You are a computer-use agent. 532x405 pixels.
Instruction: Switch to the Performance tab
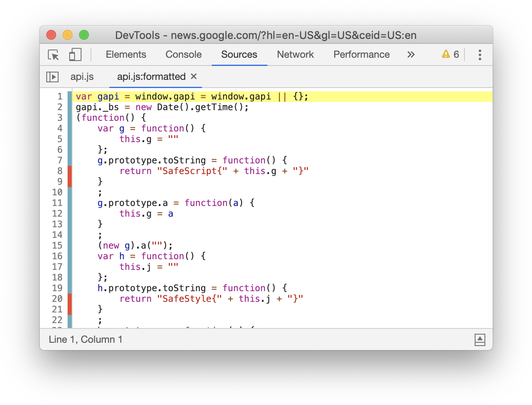coord(361,54)
